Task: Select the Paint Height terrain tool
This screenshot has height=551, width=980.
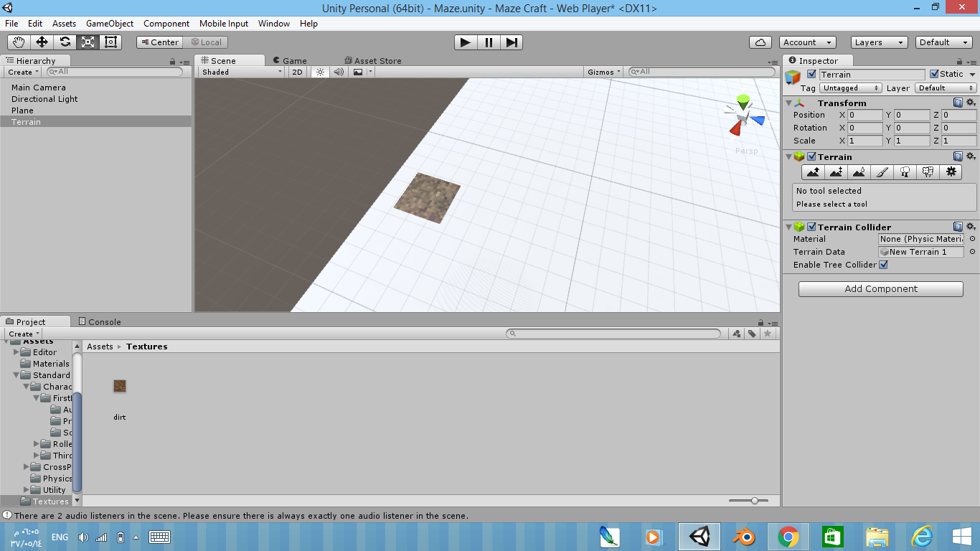Action: tap(837, 171)
